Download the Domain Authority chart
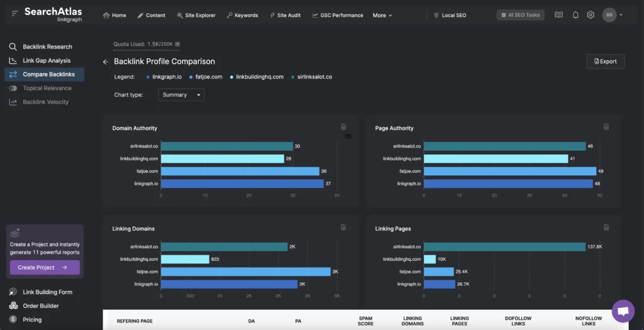Screen dimensions: 644x330 [343, 127]
